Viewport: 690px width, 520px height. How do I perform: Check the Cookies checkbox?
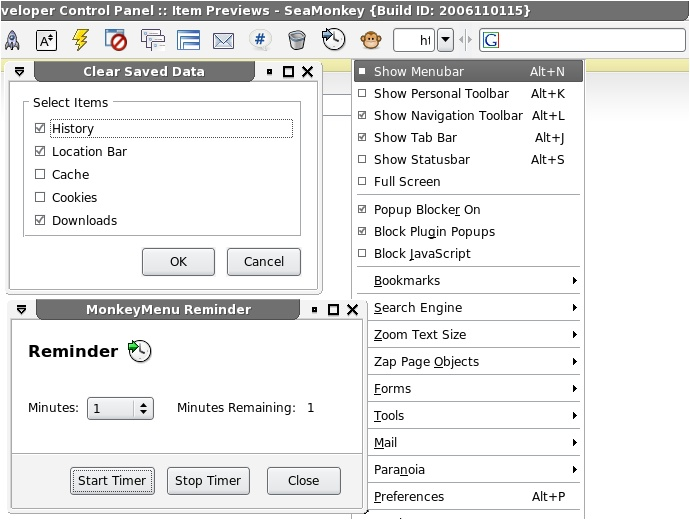pyautogui.click(x=40, y=197)
